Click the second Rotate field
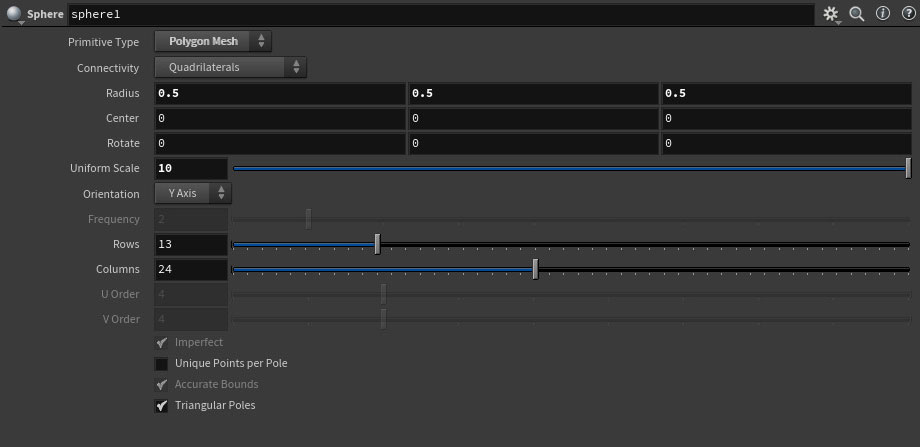Viewport: 920px width, 447px height. coord(533,144)
